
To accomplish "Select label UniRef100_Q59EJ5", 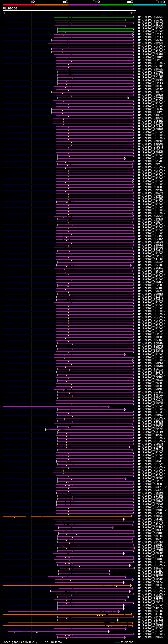I will coord(151,43).
